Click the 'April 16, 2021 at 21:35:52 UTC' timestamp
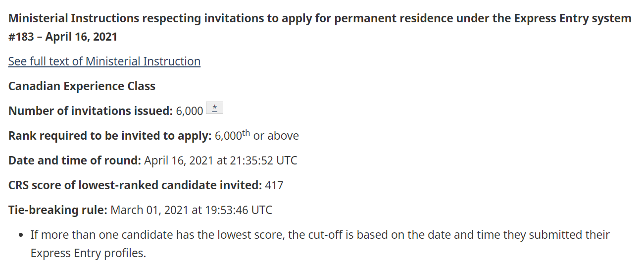The height and width of the screenshot is (268, 644). point(221,161)
